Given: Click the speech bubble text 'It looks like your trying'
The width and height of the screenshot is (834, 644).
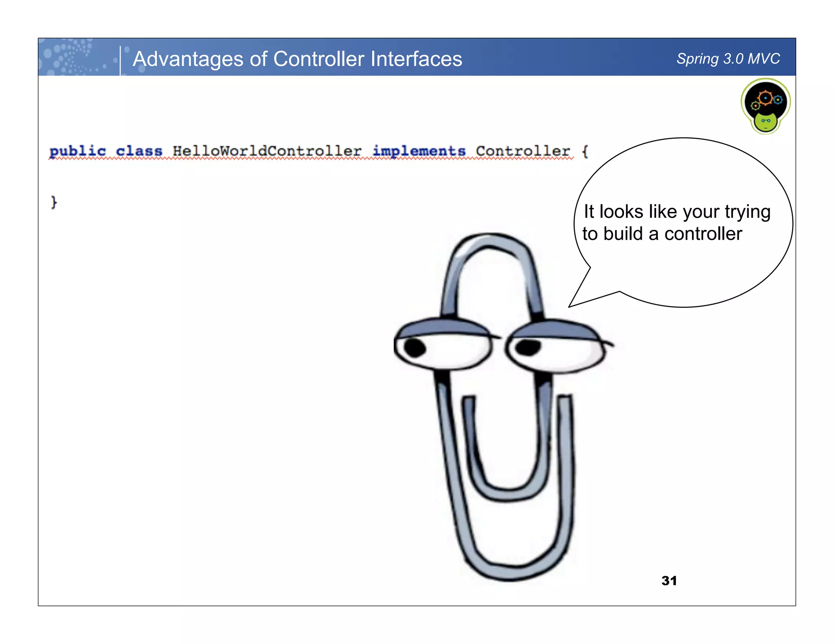Looking at the screenshot, I should 677,212.
